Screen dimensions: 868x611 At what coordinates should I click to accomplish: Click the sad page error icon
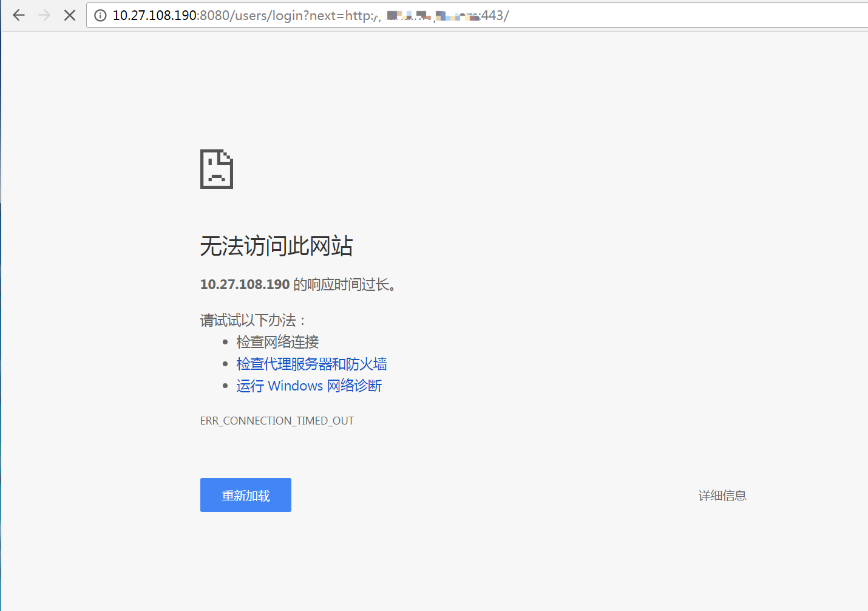point(217,169)
